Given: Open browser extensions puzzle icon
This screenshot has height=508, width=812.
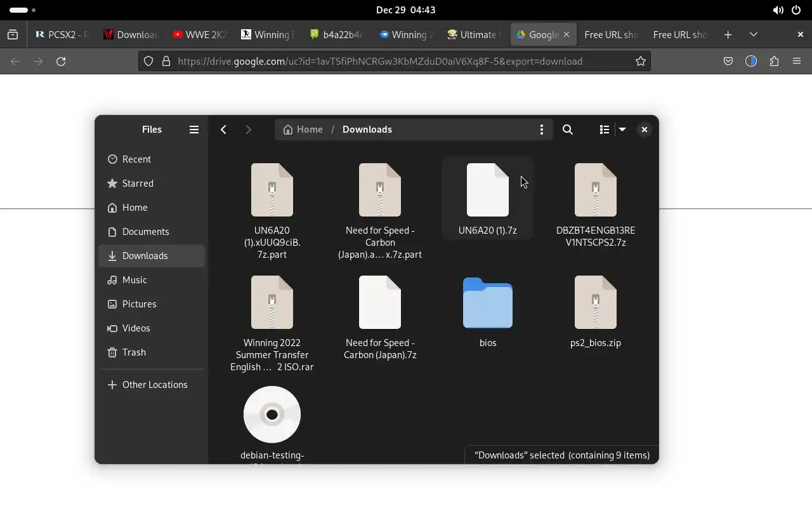Looking at the screenshot, I should coord(774,62).
